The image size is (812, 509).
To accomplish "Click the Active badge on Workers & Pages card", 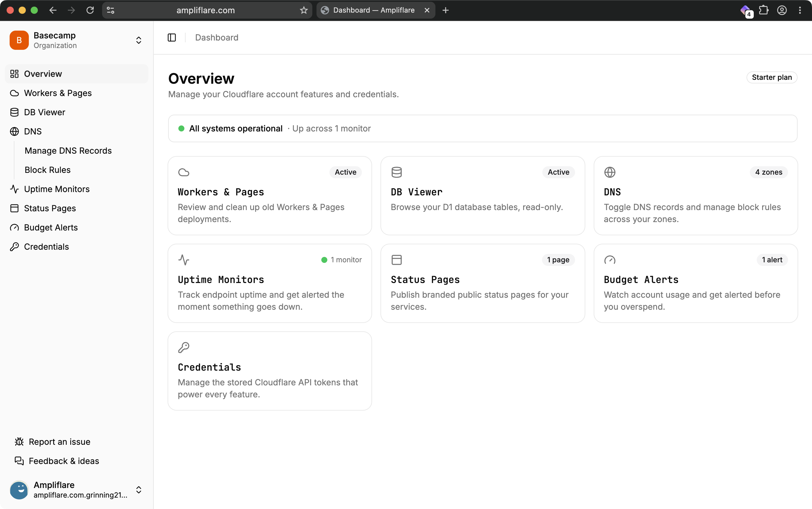I will click(x=345, y=172).
